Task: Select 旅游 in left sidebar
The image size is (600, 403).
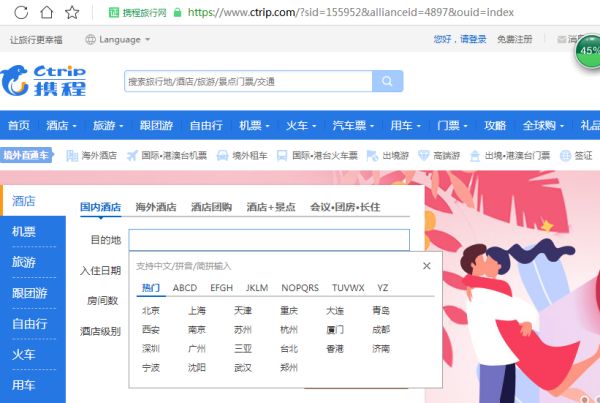Action: click(23, 262)
